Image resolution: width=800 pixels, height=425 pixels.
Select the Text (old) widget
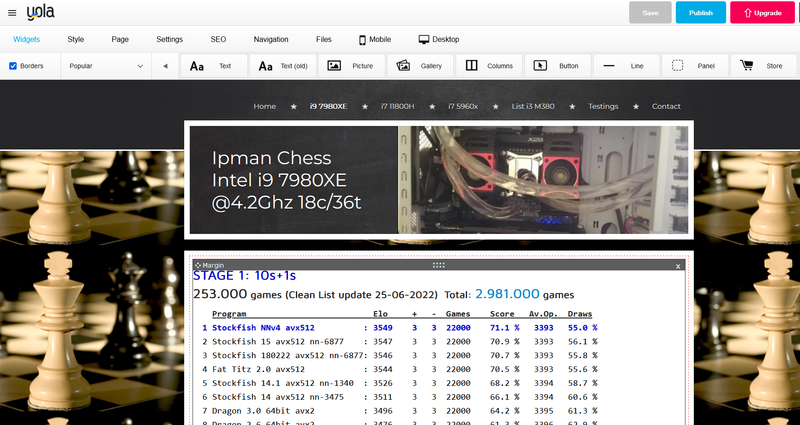point(283,66)
